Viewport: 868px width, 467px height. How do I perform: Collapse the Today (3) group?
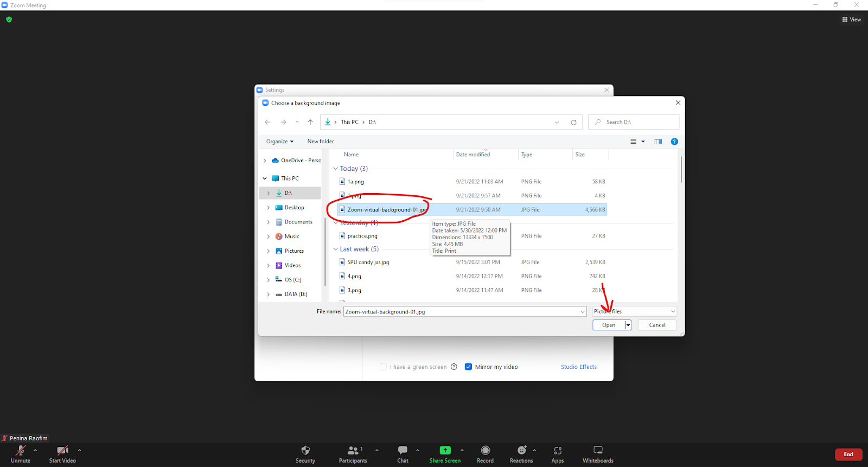[x=335, y=169]
